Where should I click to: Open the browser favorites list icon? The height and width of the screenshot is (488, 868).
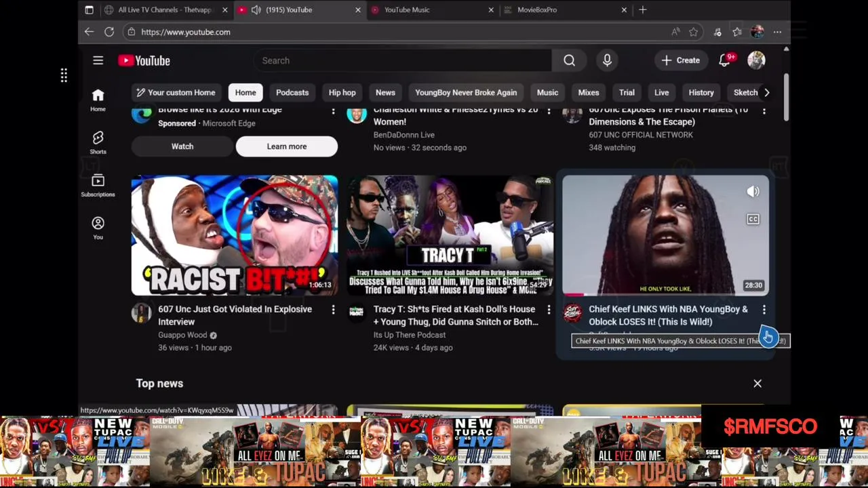coord(737,32)
